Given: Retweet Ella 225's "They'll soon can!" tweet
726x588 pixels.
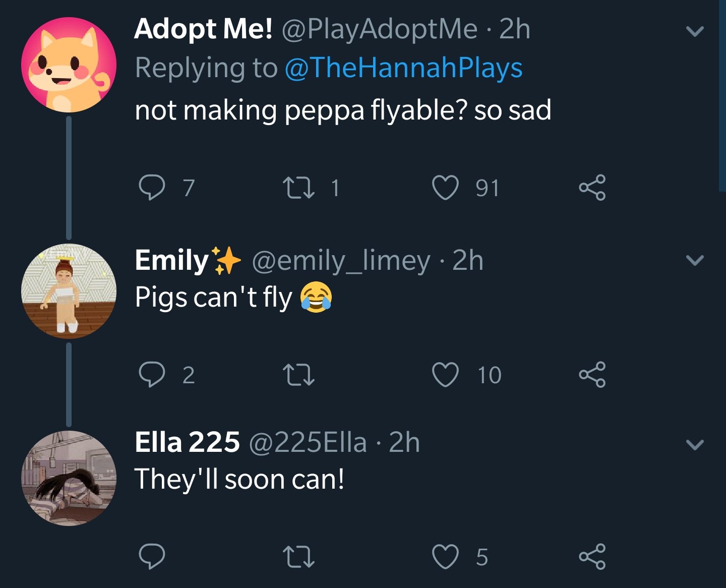Looking at the screenshot, I should (x=299, y=557).
